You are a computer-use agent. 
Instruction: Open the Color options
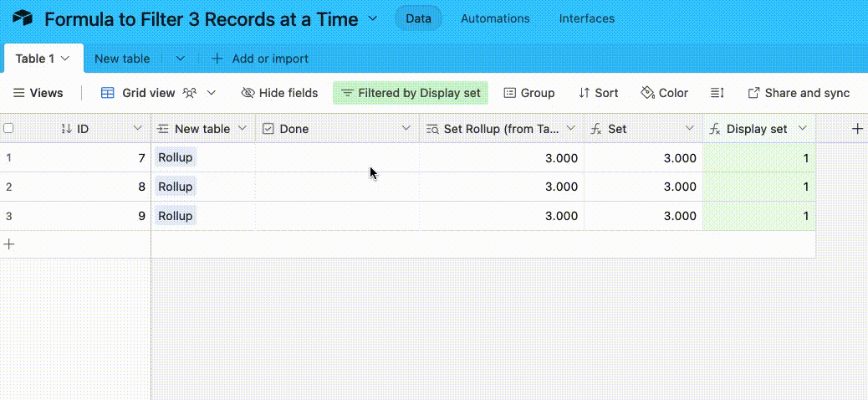coord(664,93)
